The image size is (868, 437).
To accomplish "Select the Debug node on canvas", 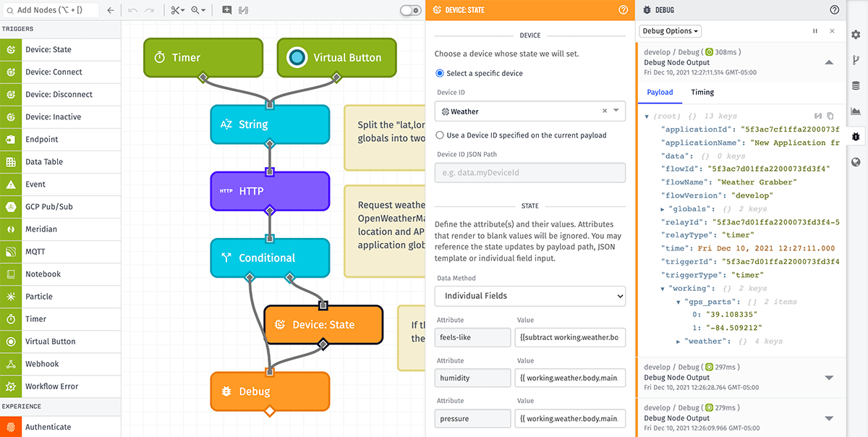I will (270, 391).
